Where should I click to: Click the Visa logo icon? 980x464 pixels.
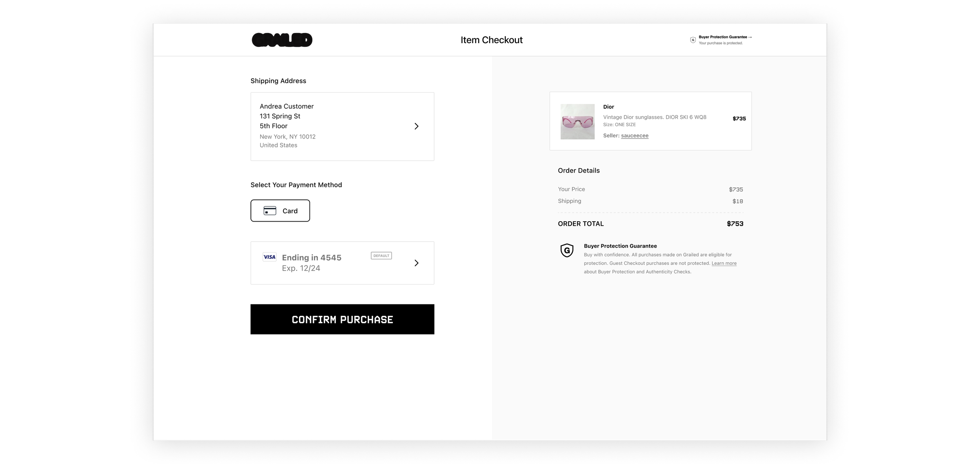pyautogui.click(x=269, y=257)
